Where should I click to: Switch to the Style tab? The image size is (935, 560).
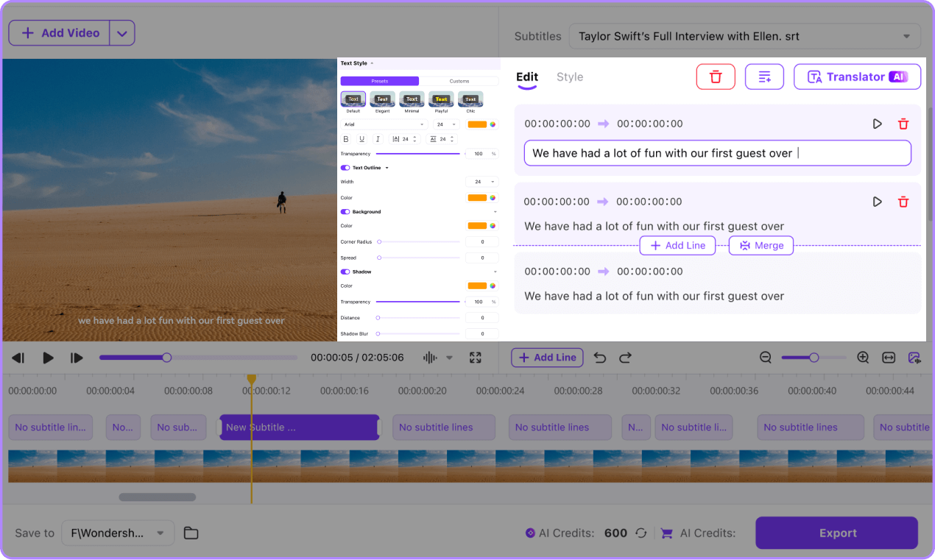click(570, 77)
